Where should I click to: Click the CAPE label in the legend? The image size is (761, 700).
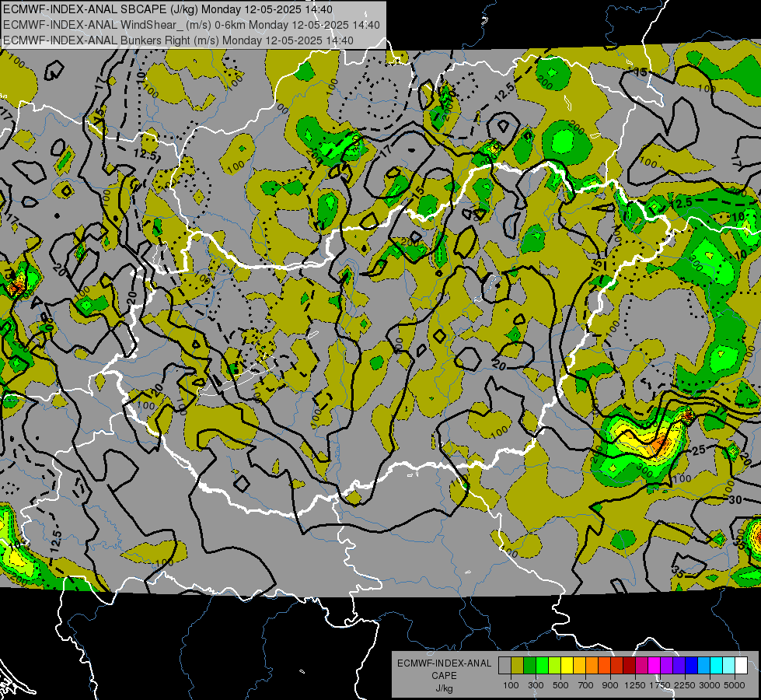point(445,676)
